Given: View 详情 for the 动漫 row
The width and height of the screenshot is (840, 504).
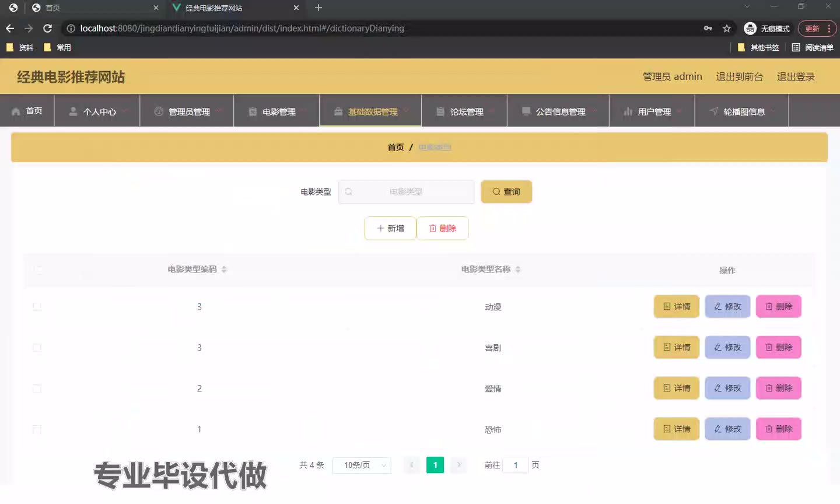Looking at the screenshot, I should [x=677, y=306].
